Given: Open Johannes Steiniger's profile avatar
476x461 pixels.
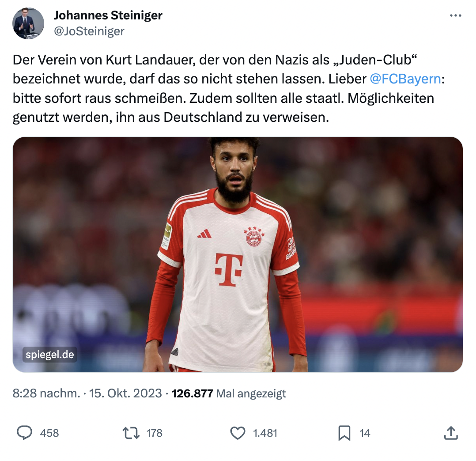Looking at the screenshot, I should click(28, 23).
